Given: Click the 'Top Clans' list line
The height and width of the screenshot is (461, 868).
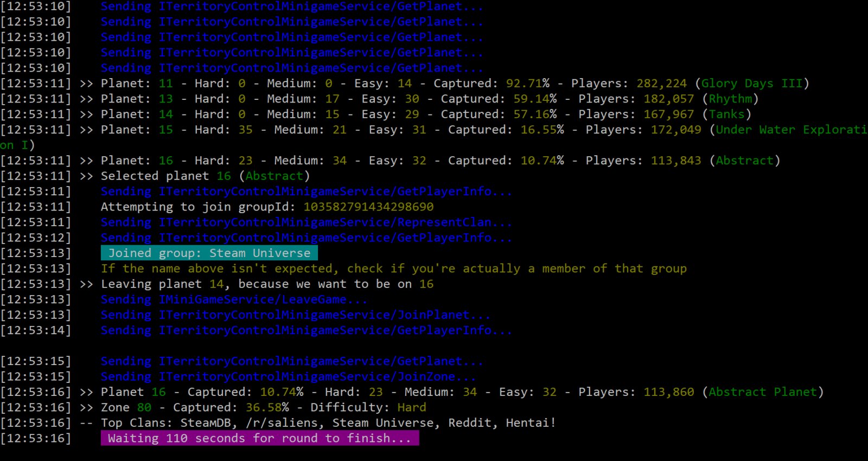Looking at the screenshot, I should point(328,423).
